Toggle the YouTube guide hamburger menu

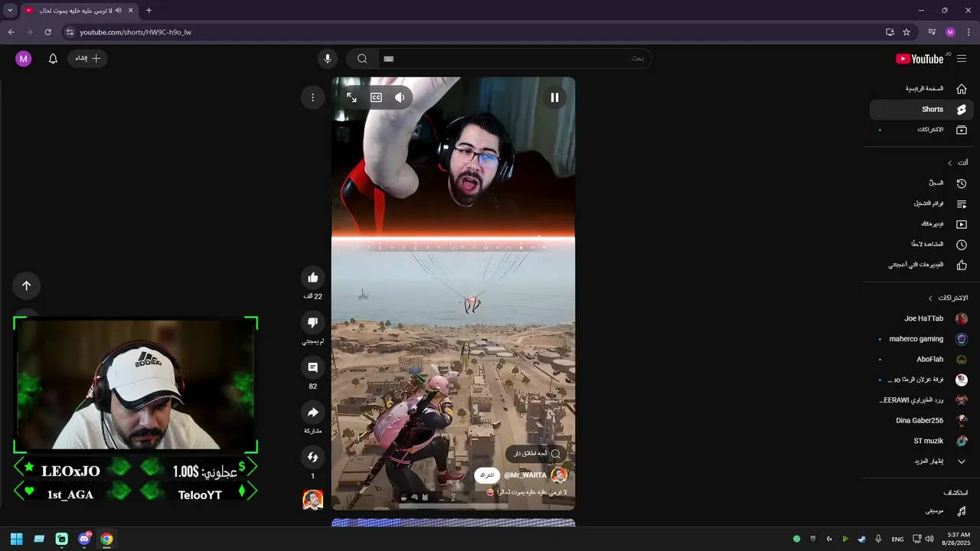pos(962,59)
